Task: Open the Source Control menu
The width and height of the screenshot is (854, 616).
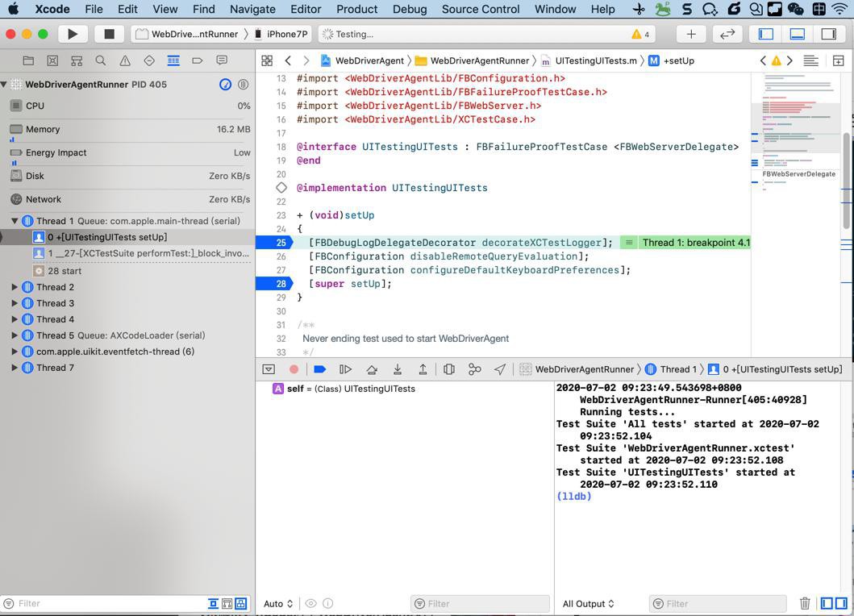Action: pyautogui.click(x=481, y=9)
